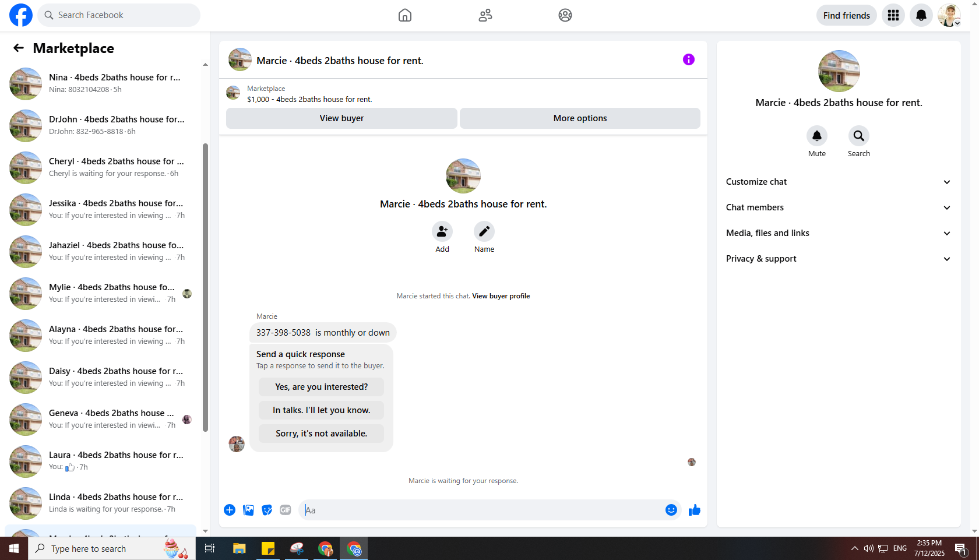This screenshot has width=979, height=560.
Task: Open the account profile picture menu
Action: pyautogui.click(x=949, y=15)
